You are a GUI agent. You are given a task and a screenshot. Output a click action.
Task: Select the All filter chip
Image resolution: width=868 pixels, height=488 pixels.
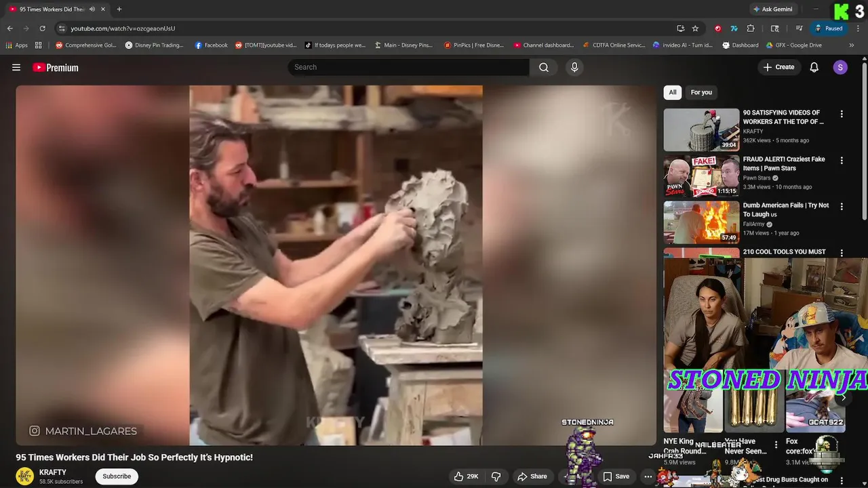point(673,92)
